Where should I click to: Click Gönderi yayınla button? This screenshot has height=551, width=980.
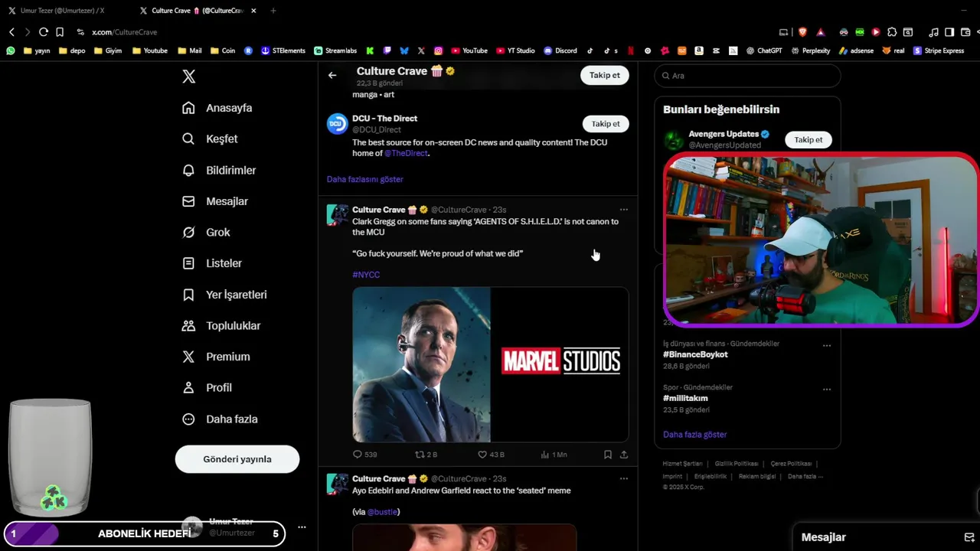point(237,459)
